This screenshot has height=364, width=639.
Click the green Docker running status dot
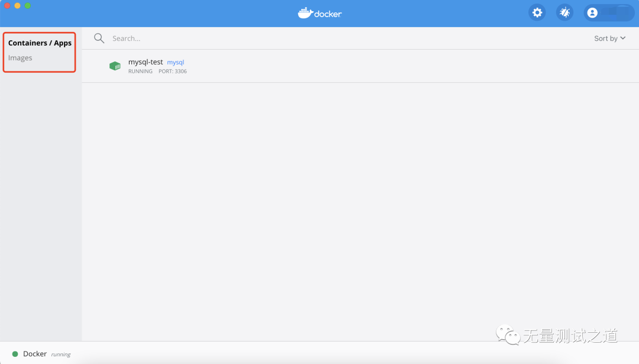click(15, 354)
